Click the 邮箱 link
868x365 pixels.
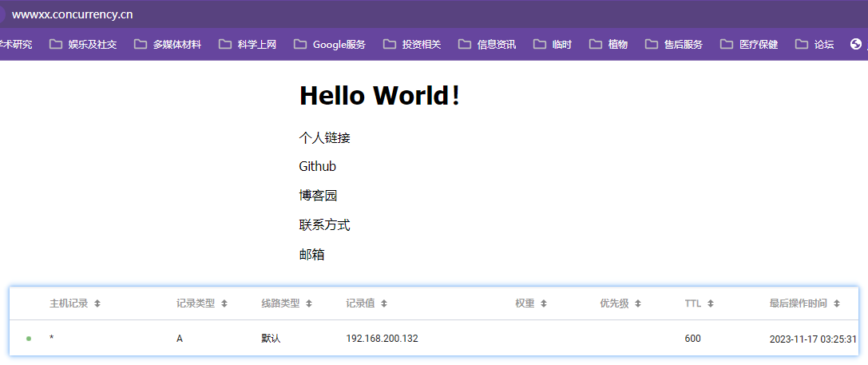click(311, 255)
